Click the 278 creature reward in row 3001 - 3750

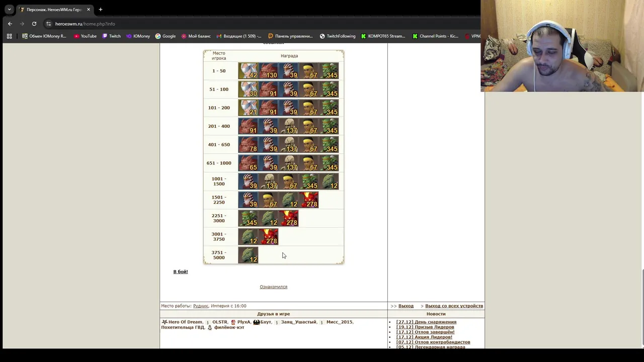coord(268,237)
